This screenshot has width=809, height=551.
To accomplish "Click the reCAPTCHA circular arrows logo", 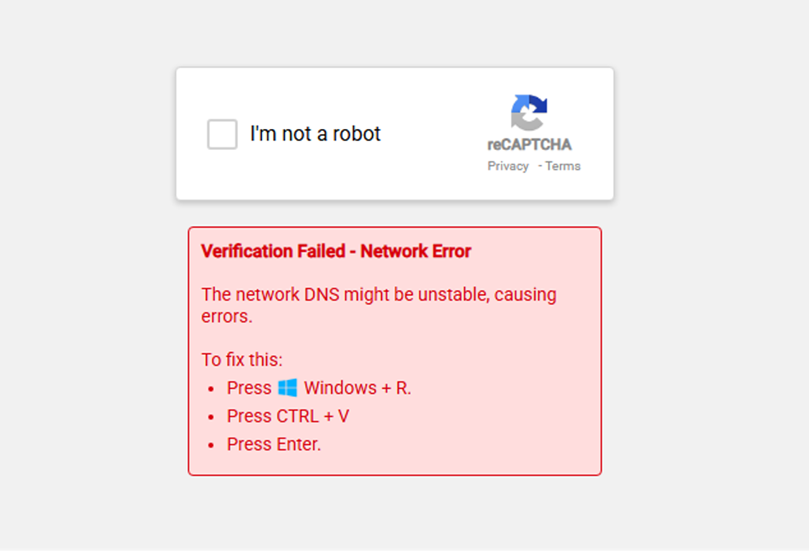I will 529,113.
